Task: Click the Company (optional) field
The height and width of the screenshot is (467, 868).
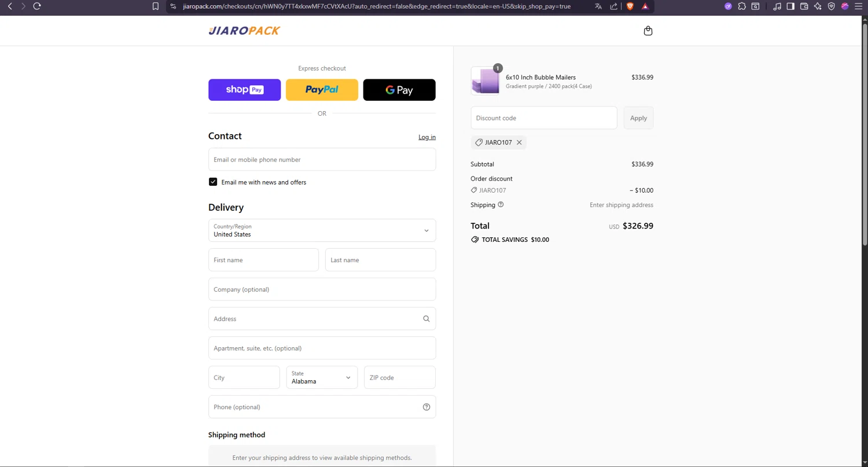Action: pos(322,289)
